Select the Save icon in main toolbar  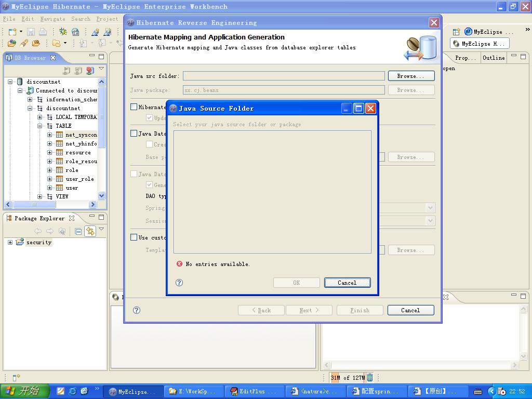coord(31,32)
